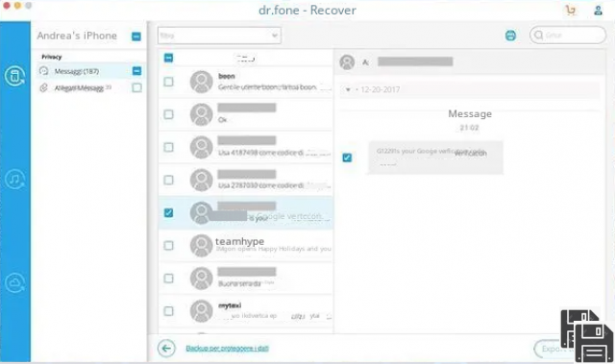615x364 pixels.
Task: Select the recover from iTunes sidebar icon
Action: pos(15,180)
